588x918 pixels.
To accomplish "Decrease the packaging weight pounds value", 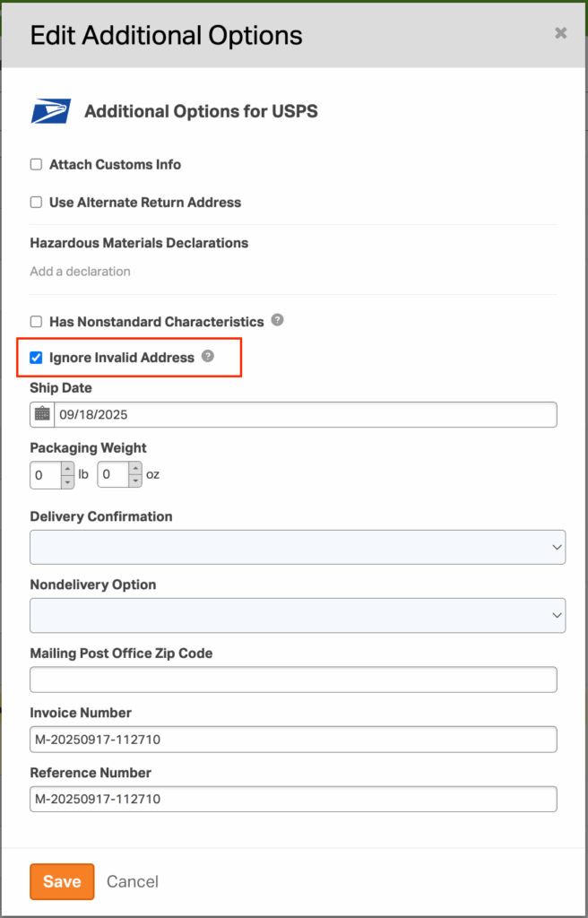I will tap(67, 481).
